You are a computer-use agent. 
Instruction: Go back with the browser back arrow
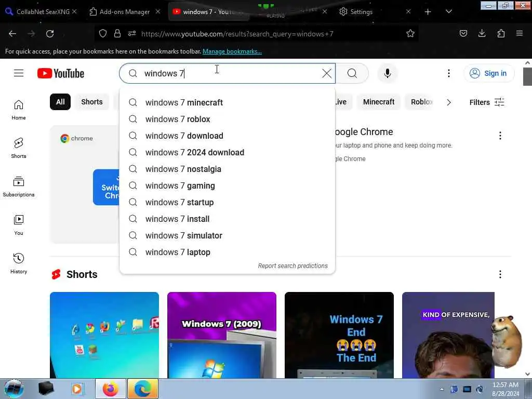coord(12,34)
